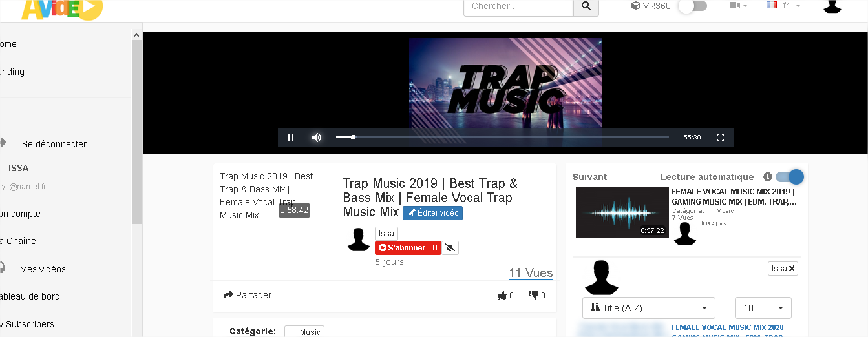Image resolution: width=868 pixels, height=337 pixels.
Task: Open the user avatar in top bar
Action: [x=832, y=6]
